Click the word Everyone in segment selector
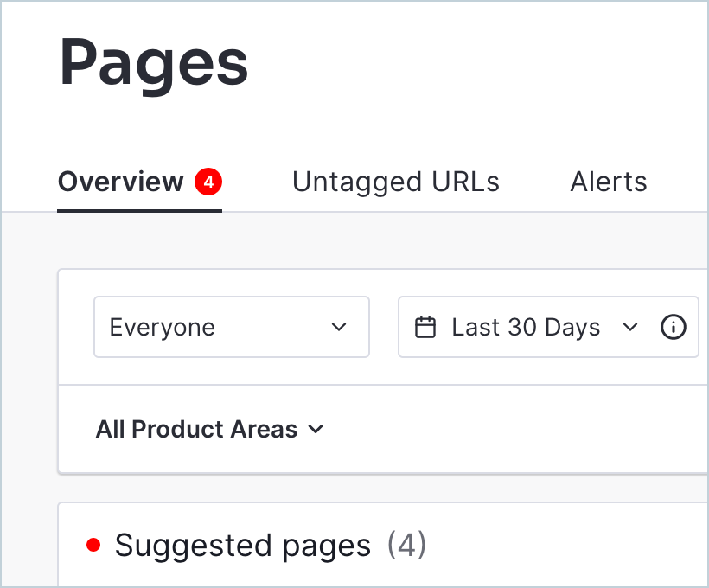Screen dimensions: 709x588 tap(163, 328)
